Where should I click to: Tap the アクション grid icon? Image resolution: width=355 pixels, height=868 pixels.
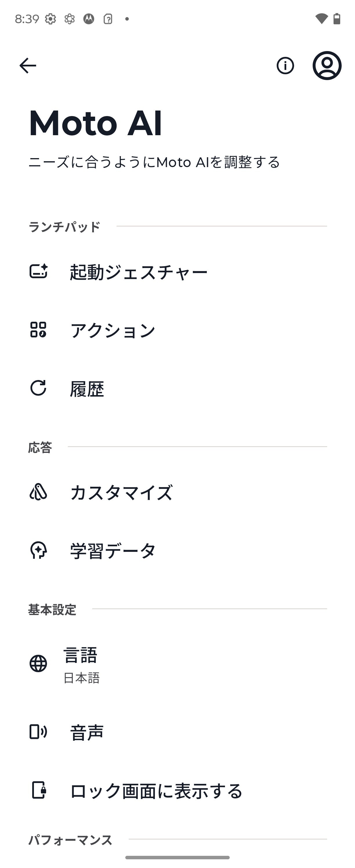pos(38,330)
